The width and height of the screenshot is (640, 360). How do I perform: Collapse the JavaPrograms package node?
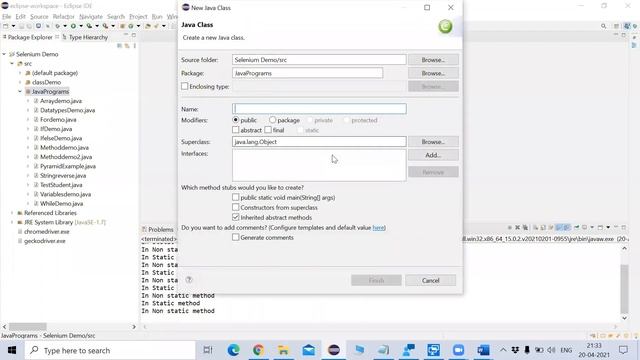click(x=20, y=91)
